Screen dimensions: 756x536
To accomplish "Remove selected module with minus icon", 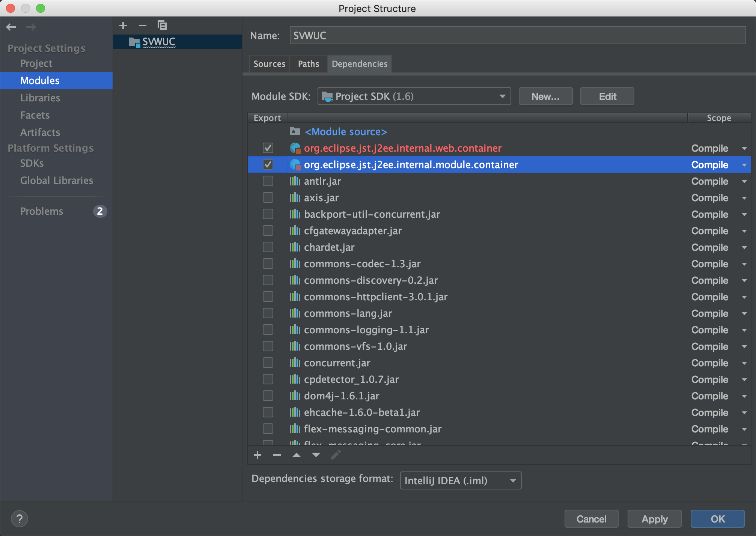I will (143, 26).
